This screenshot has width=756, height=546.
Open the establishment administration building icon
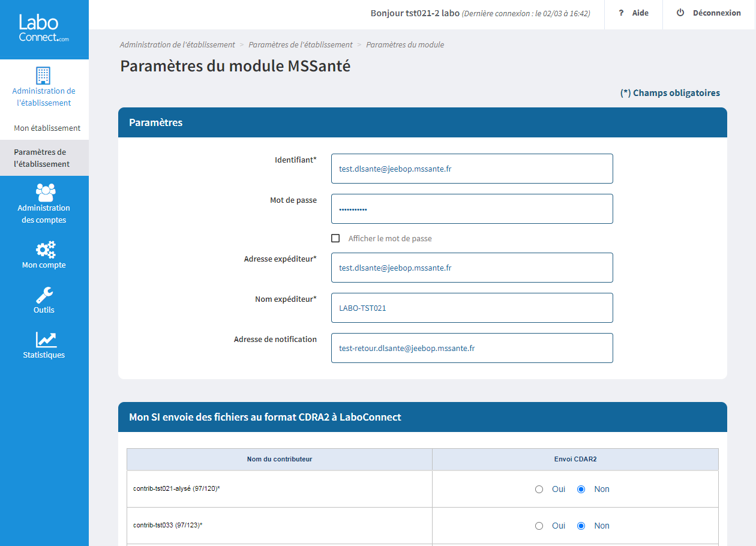pos(43,76)
